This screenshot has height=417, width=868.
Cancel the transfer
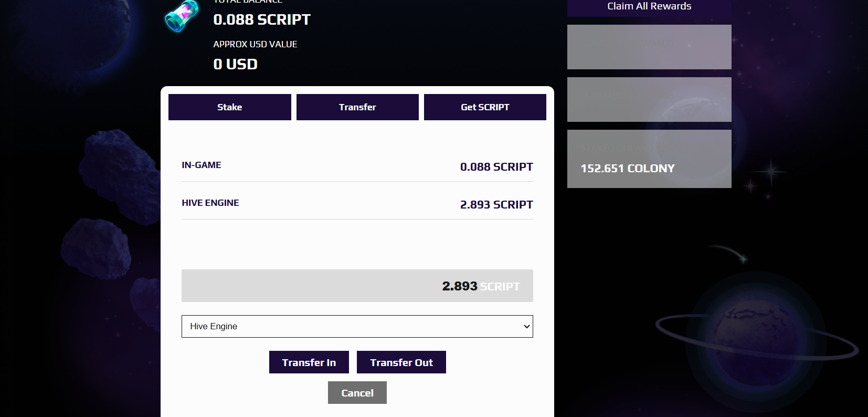click(357, 393)
